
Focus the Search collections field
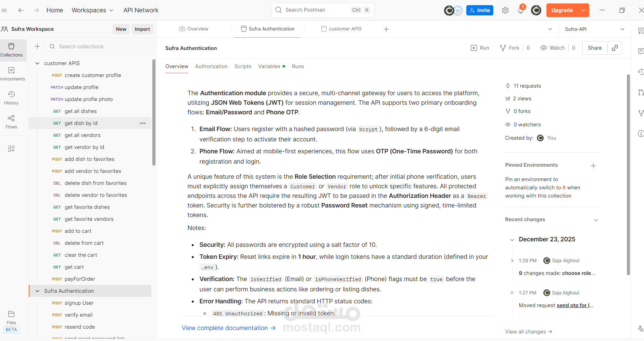(x=99, y=46)
